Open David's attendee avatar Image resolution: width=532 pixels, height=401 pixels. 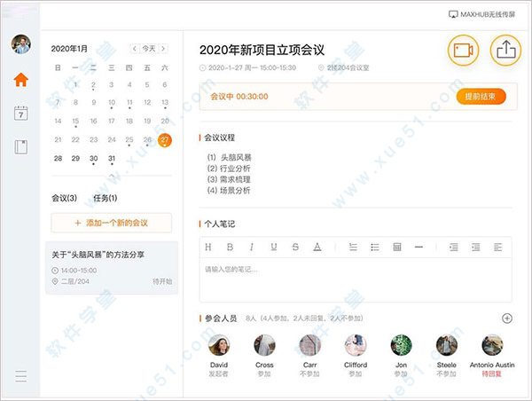pos(219,345)
